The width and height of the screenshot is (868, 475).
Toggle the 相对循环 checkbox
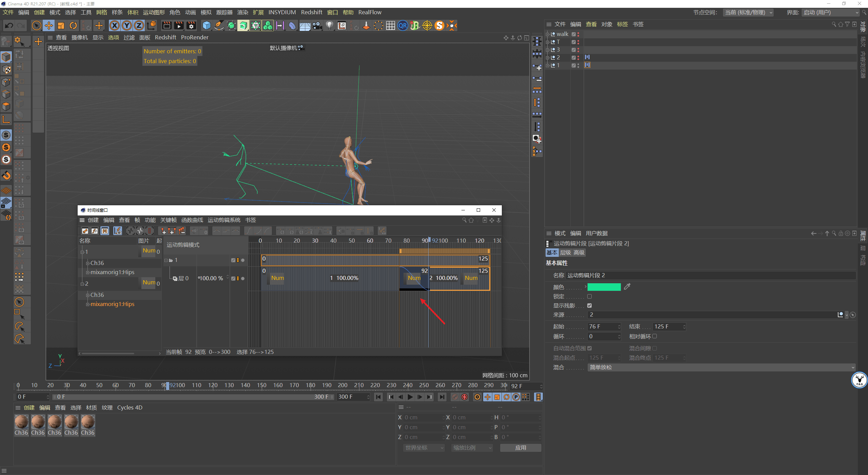[655, 336]
